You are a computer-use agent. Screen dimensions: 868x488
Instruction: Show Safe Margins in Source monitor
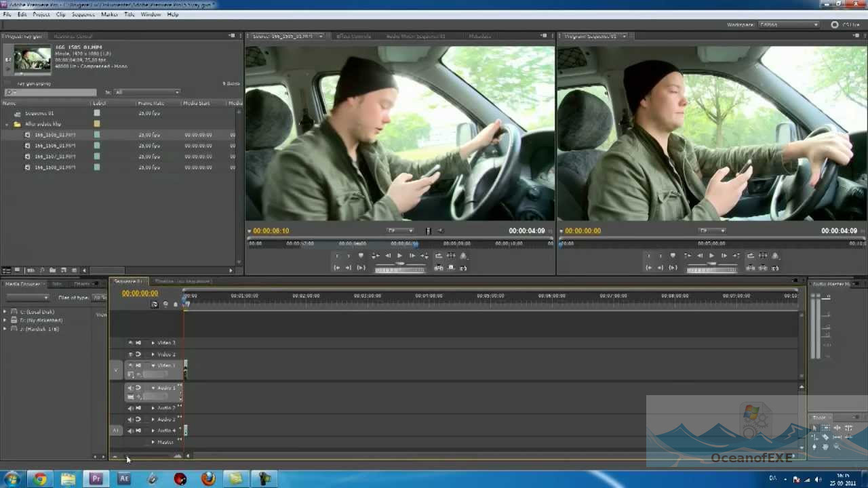click(451, 256)
